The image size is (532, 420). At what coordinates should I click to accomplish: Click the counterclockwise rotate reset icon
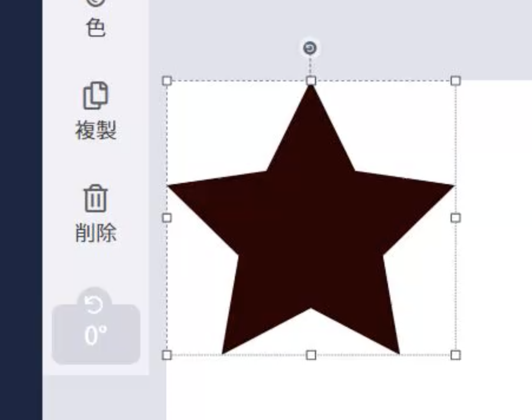point(94,304)
